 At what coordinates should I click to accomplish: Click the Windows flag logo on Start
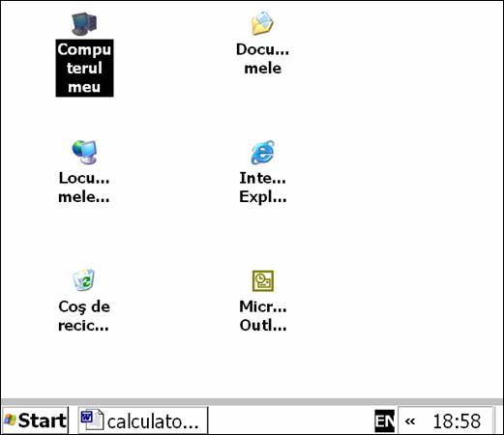tap(10, 420)
